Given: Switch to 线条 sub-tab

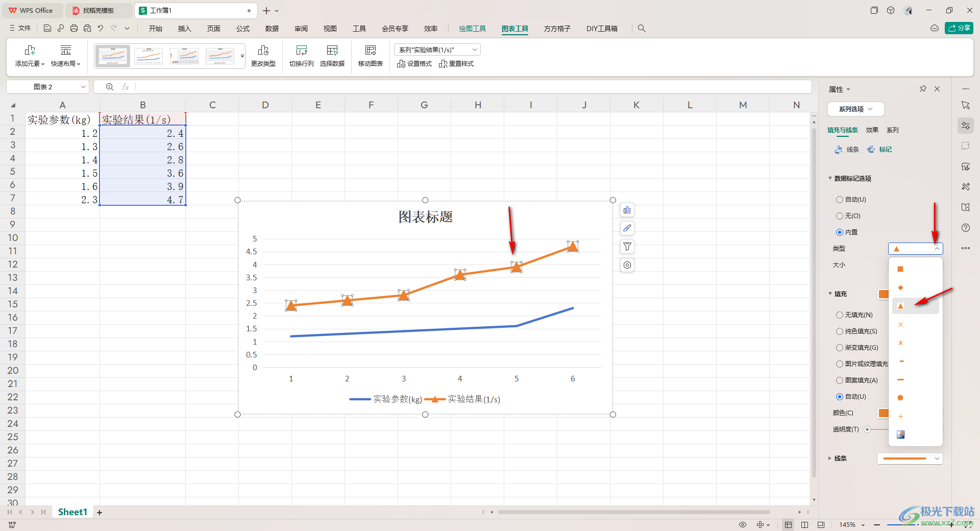Looking at the screenshot, I should (x=847, y=150).
